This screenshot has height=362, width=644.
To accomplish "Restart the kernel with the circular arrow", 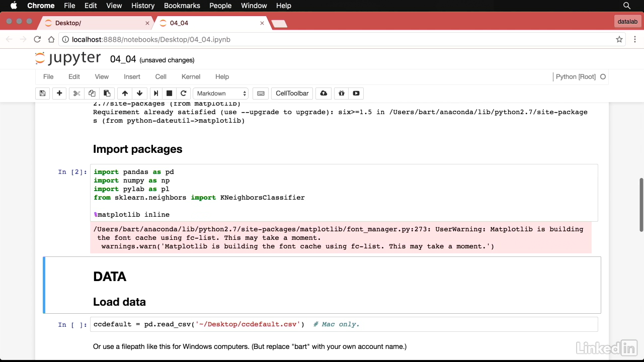I will [184, 94].
